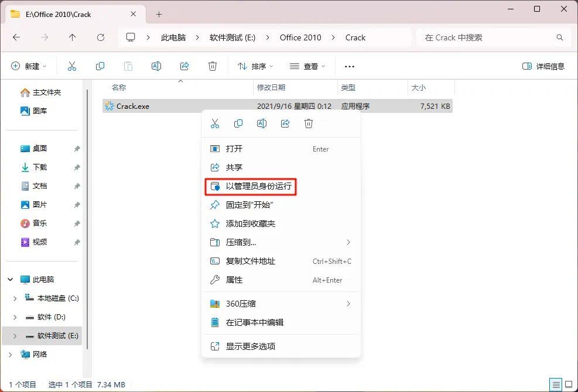Expand the 网络 tree node

[11, 355]
